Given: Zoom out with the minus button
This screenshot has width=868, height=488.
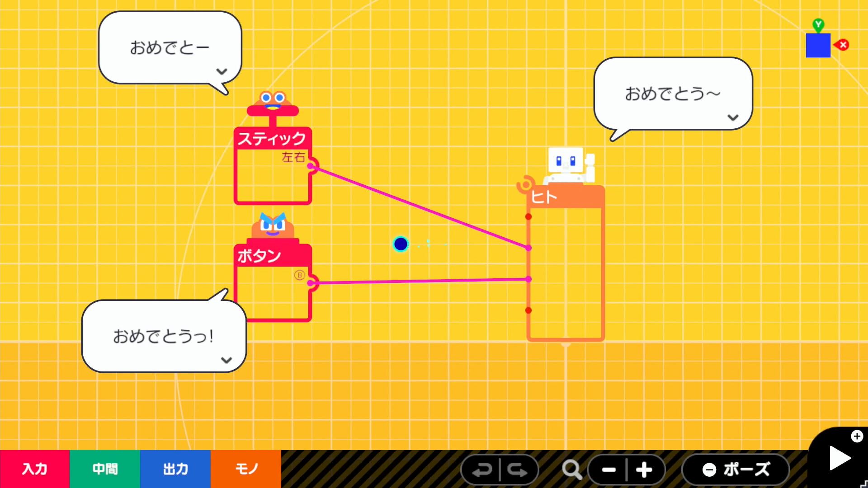Looking at the screenshot, I should pyautogui.click(x=609, y=470).
